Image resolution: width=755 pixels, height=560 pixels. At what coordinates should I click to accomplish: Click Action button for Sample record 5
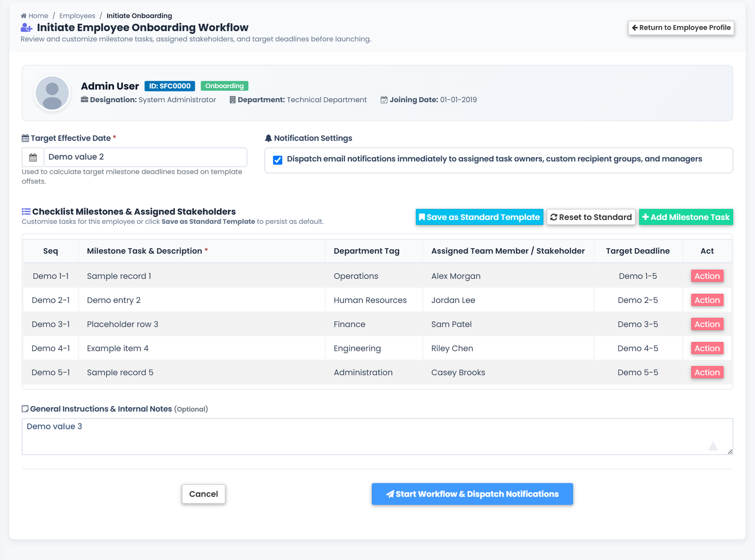707,372
